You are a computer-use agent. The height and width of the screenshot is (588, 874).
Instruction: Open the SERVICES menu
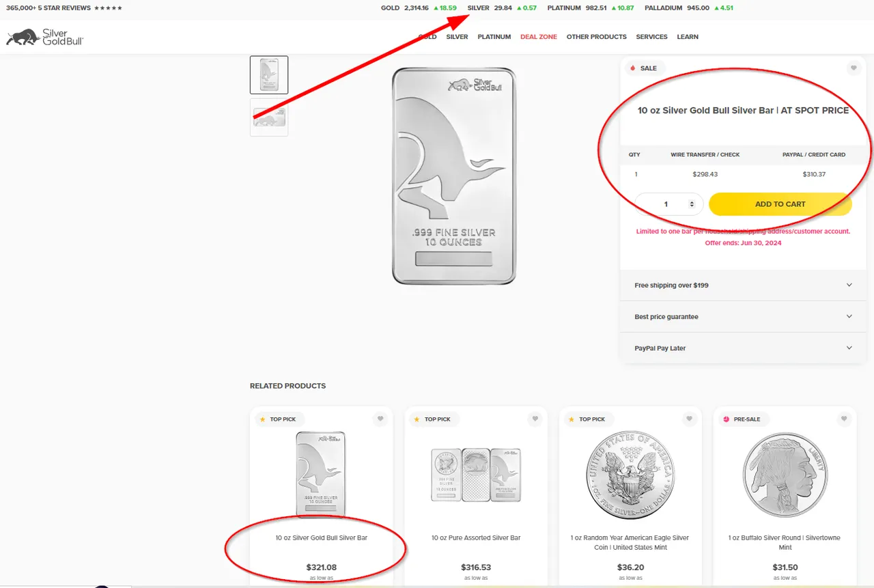tap(651, 37)
